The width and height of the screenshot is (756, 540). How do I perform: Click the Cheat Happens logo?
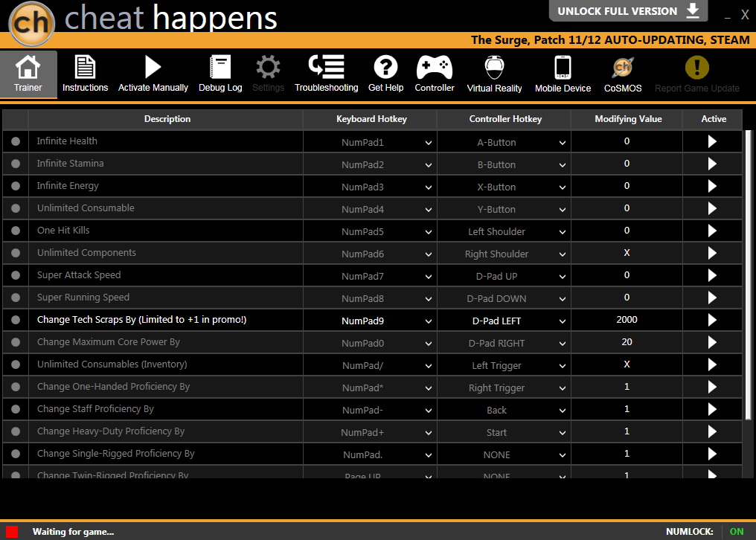[x=31, y=23]
